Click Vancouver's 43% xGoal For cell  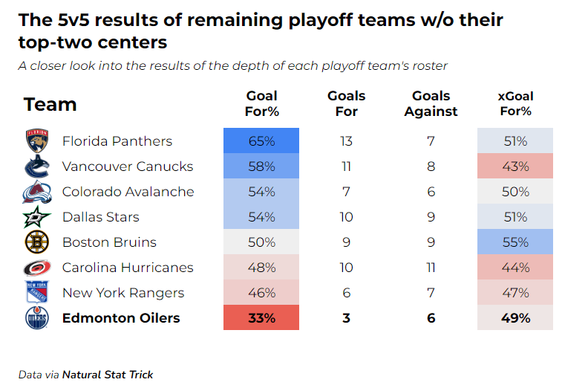click(x=515, y=167)
